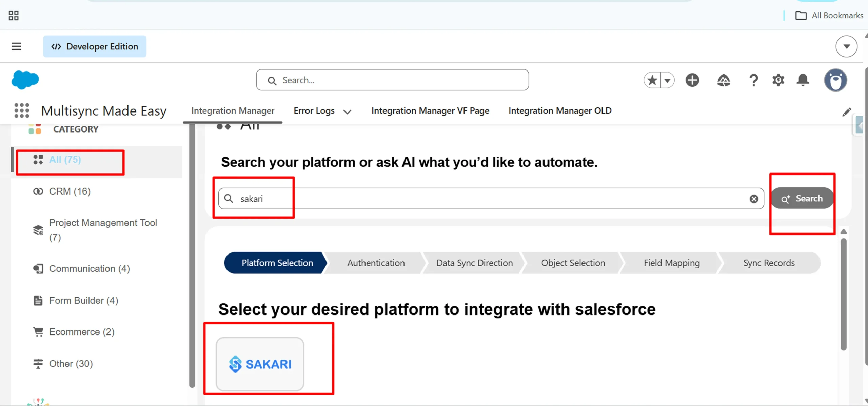Click the panel scroll up arrow
868x406 pixels.
844,231
